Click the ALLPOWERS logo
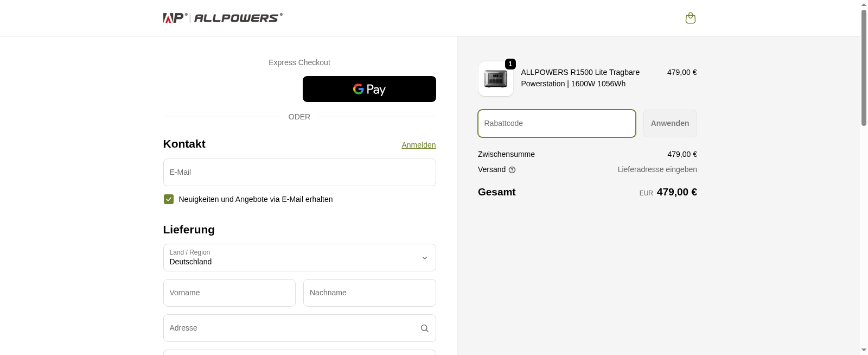This screenshot has height=355, width=868. pyautogui.click(x=223, y=18)
